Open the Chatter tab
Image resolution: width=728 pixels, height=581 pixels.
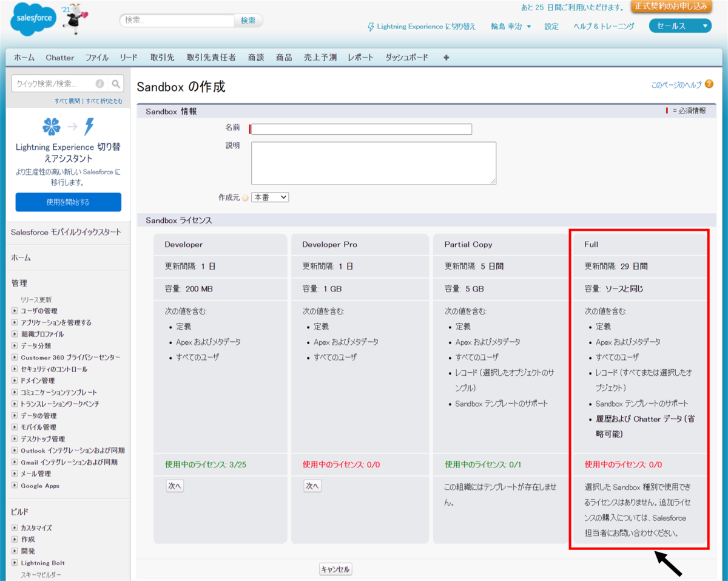60,58
